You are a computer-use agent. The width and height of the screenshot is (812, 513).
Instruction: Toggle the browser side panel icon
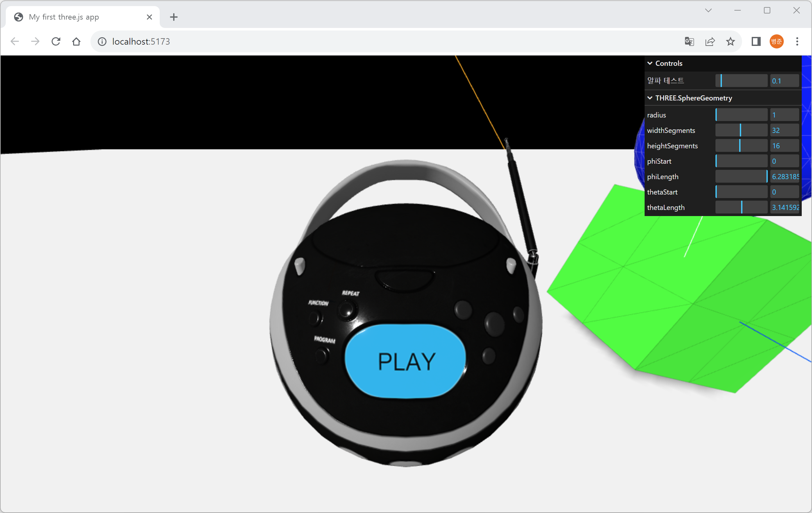click(x=756, y=41)
